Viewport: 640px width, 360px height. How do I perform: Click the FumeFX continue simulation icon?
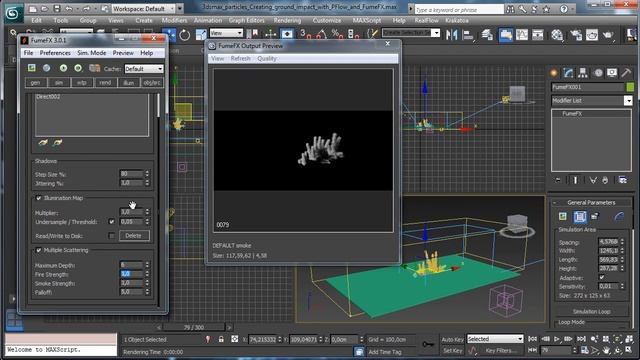[78, 68]
